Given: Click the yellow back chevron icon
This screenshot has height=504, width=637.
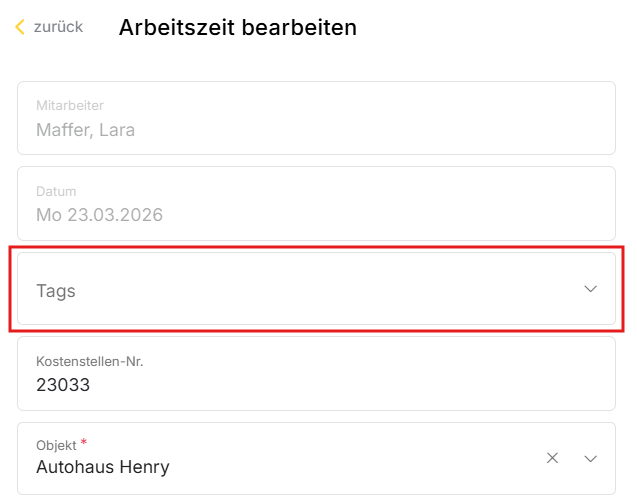Looking at the screenshot, I should click(20, 28).
